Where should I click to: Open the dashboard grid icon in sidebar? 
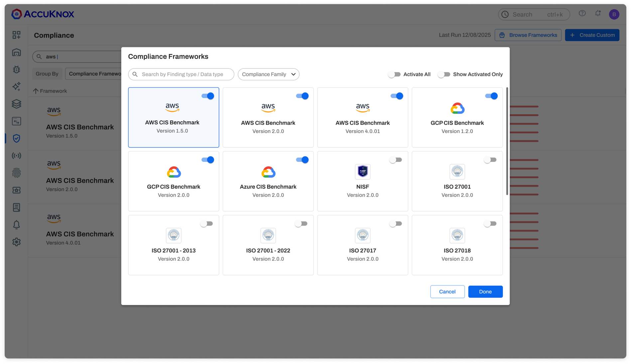(16, 35)
